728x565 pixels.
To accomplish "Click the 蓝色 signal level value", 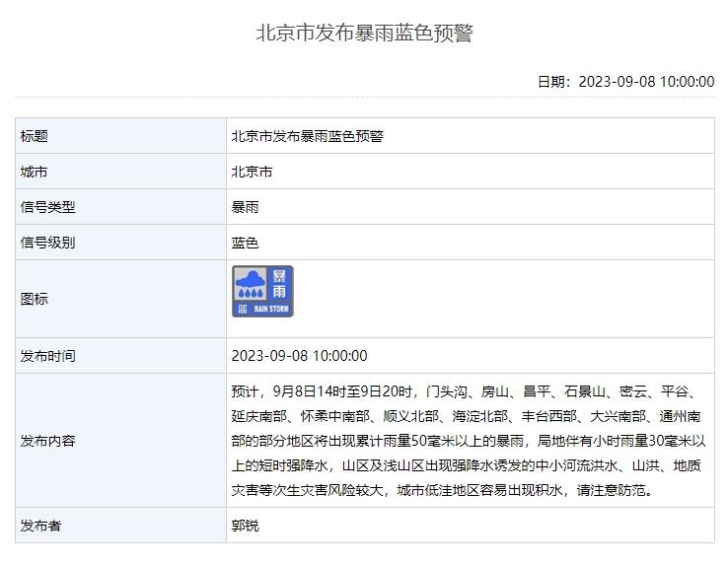I will tap(245, 243).
